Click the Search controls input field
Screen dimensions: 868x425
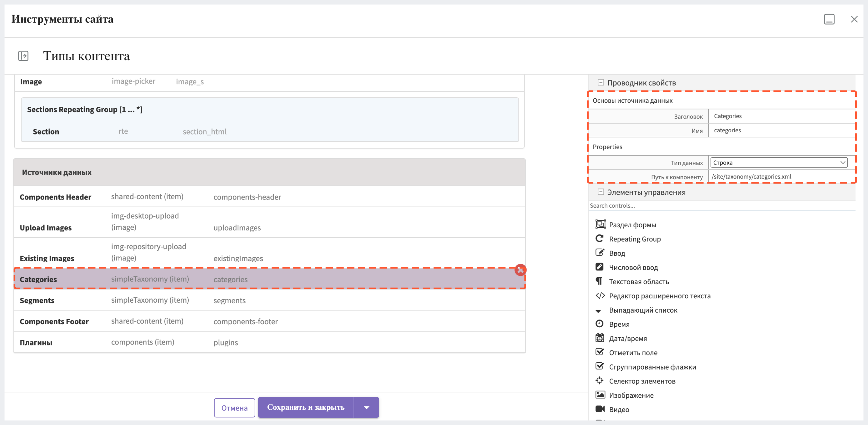tap(722, 206)
